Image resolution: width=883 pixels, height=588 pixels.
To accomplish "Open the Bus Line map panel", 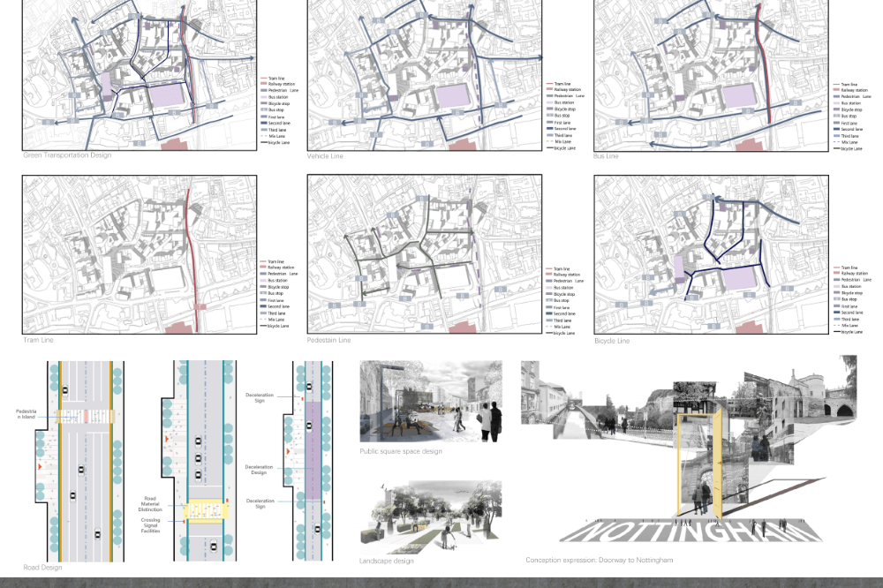I will click(712, 75).
